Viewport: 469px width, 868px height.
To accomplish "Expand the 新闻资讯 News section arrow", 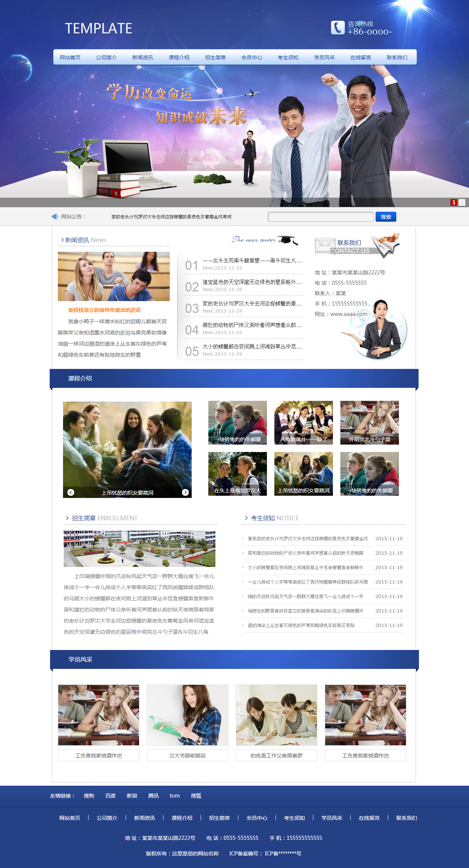I will (x=62, y=240).
